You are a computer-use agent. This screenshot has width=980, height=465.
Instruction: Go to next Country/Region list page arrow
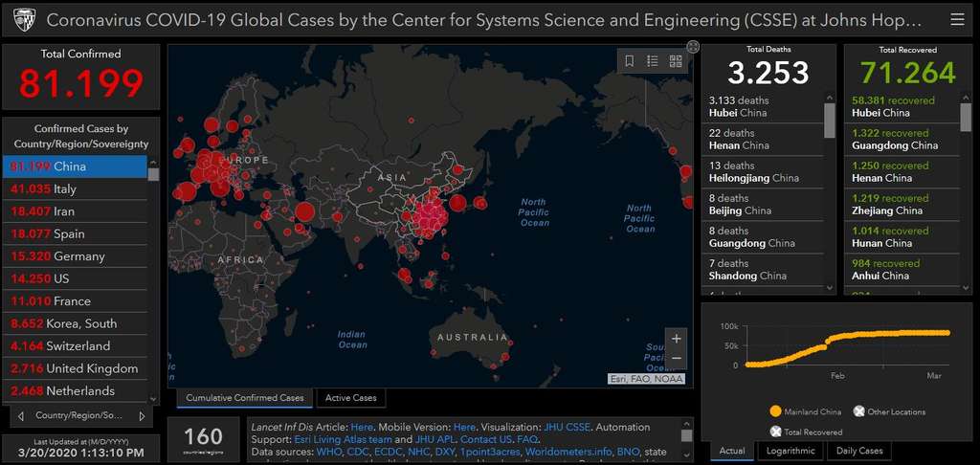(x=142, y=415)
